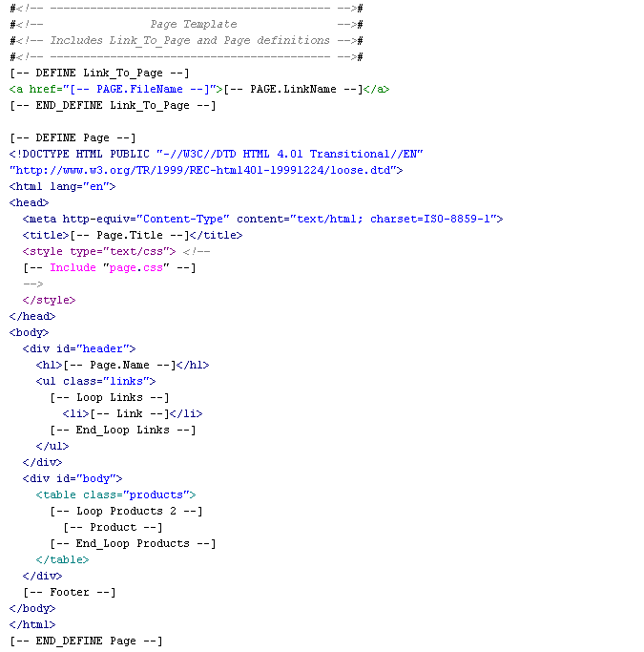Click the "Page Template" comment text
The height and width of the screenshot is (652, 644).
[x=193, y=24]
